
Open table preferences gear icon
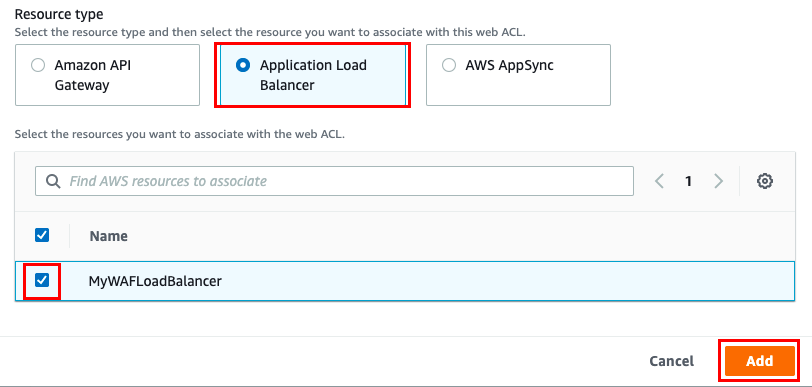[765, 181]
